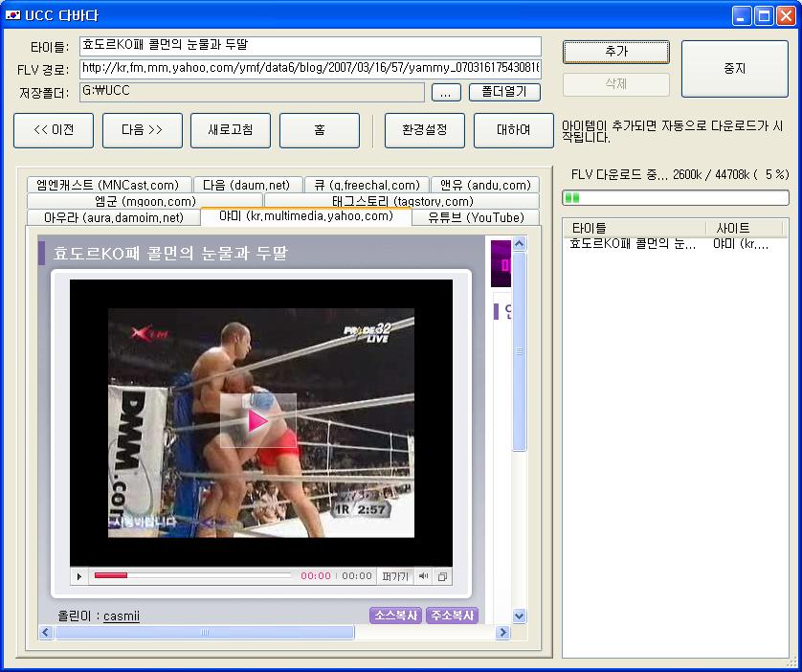Click the 저장폴더 path field
The width and height of the screenshot is (802, 672).
(252, 92)
